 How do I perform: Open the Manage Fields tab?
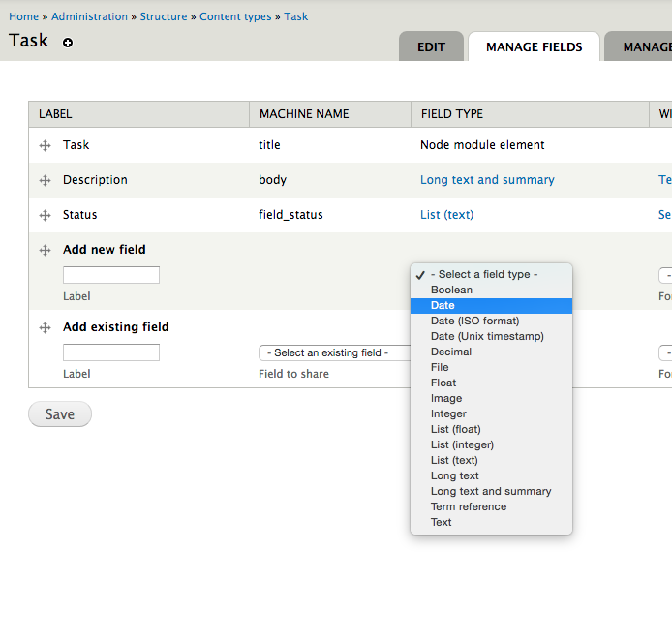(x=534, y=46)
